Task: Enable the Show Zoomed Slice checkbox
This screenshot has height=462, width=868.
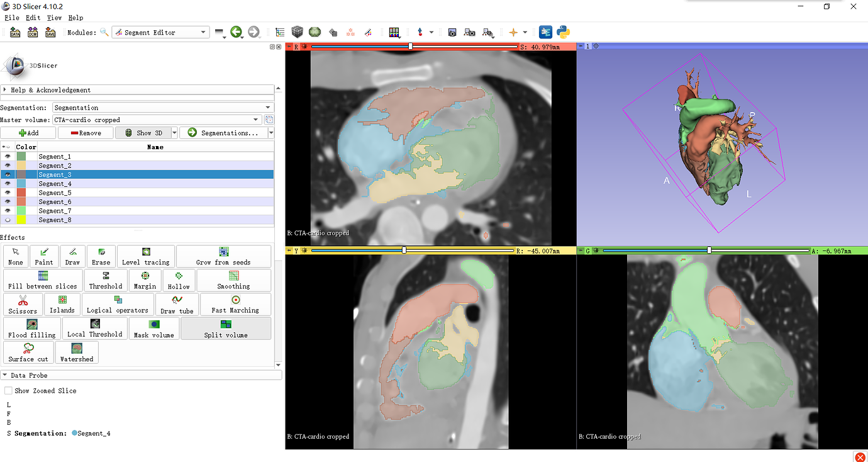Action: tap(9, 390)
